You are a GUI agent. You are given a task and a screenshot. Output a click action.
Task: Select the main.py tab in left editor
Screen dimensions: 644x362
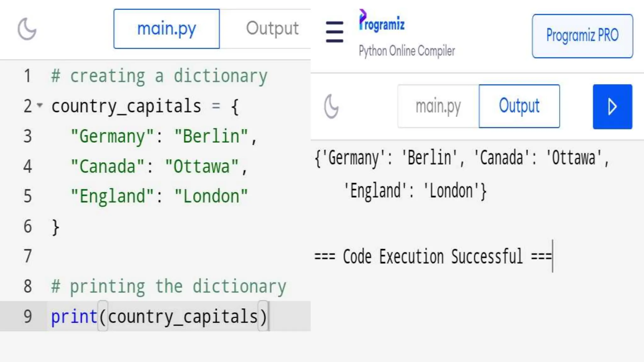(x=166, y=29)
